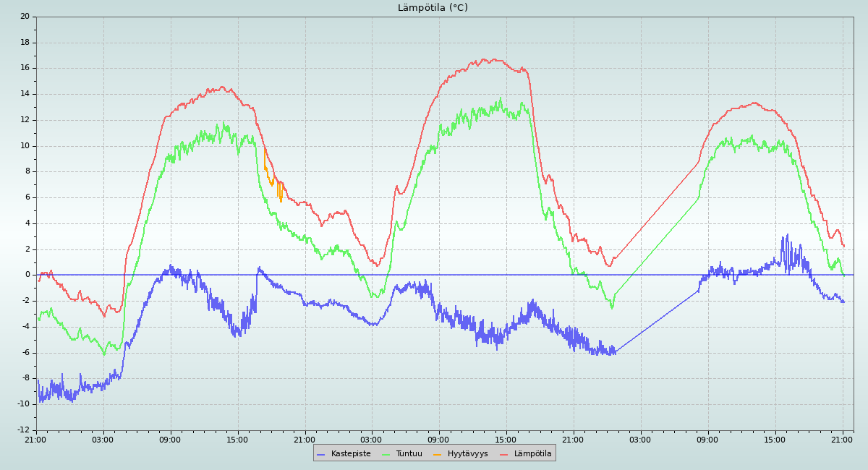
Task: Select the 0 tick label on y-axis
Action: point(27,275)
